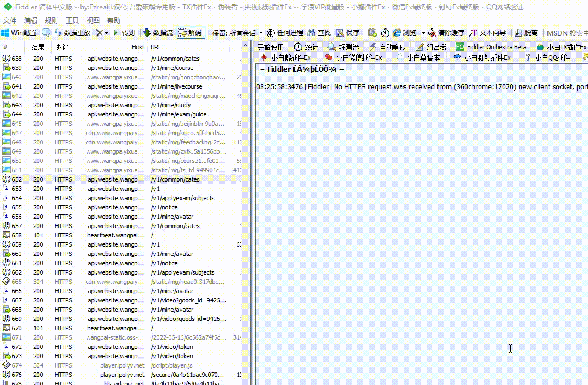Switch to the Fiddler Orchestra Beta tab

pos(491,47)
